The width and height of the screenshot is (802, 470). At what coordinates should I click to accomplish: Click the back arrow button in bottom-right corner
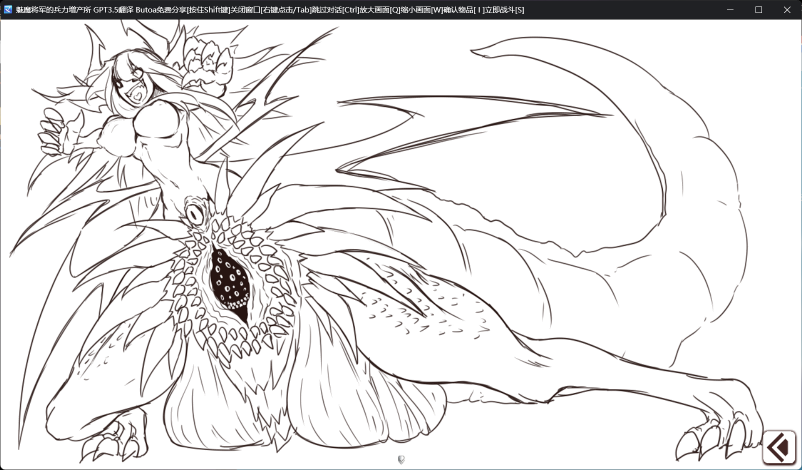coord(779,446)
